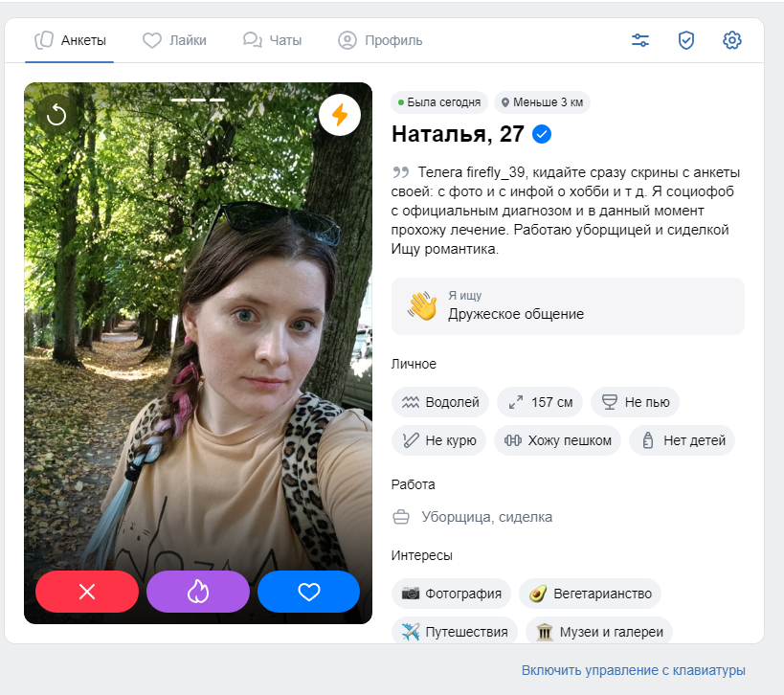The image size is (784, 695).
Task: Select the 'Хожу пешком' chip
Action: (x=557, y=440)
